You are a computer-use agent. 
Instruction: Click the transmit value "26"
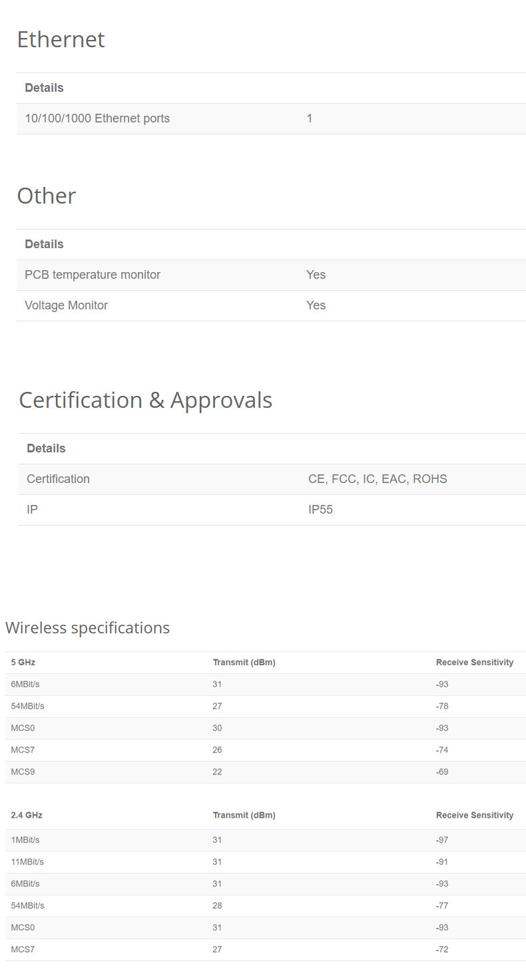click(217, 750)
